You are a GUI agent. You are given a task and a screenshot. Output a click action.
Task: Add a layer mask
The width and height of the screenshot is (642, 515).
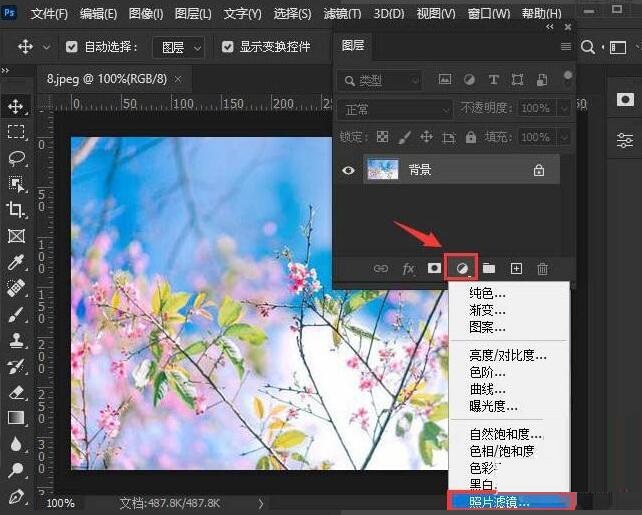[434, 268]
